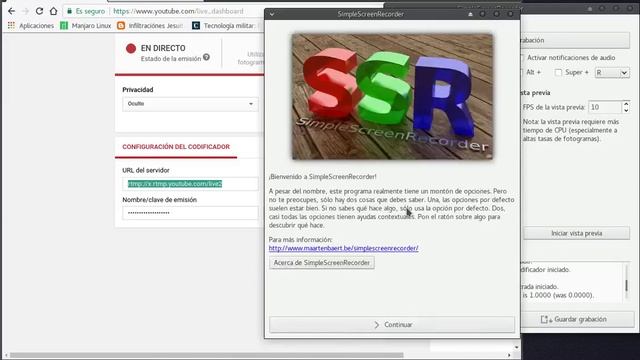Click the Continuar button
640x360 pixels.
tap(392, 324)
